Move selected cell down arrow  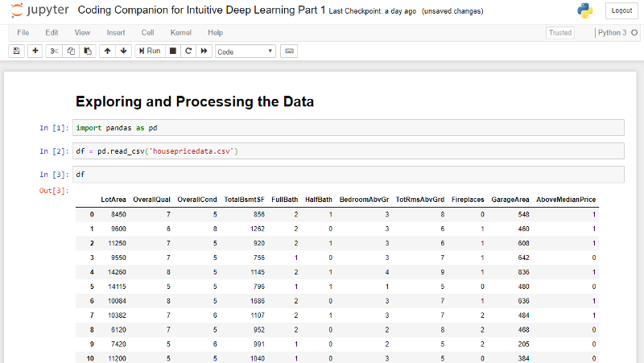[x=123, y=51]
